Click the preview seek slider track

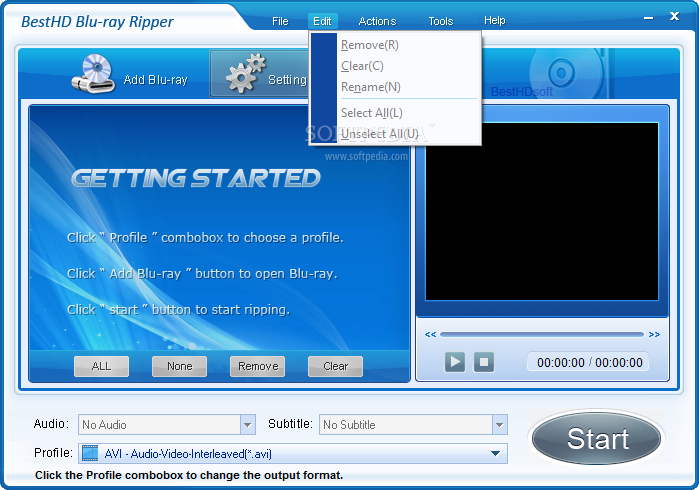pyautogui.click(x=542, y=334)
